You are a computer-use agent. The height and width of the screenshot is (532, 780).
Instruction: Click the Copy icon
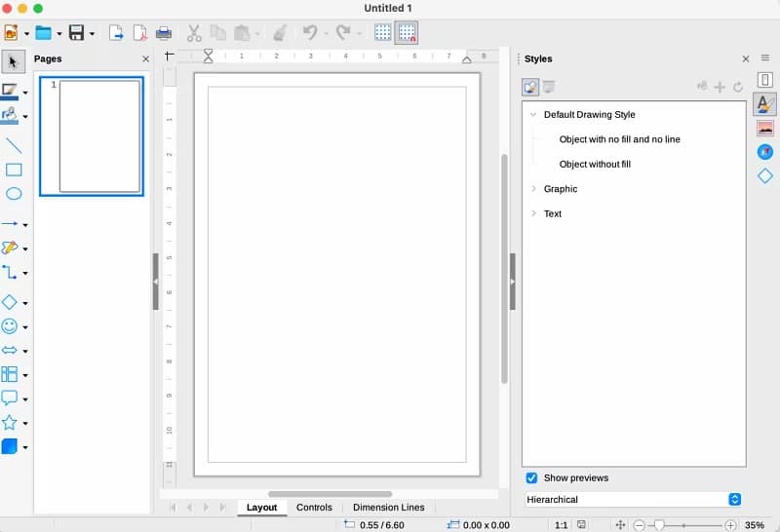click(x=217, y=33)
